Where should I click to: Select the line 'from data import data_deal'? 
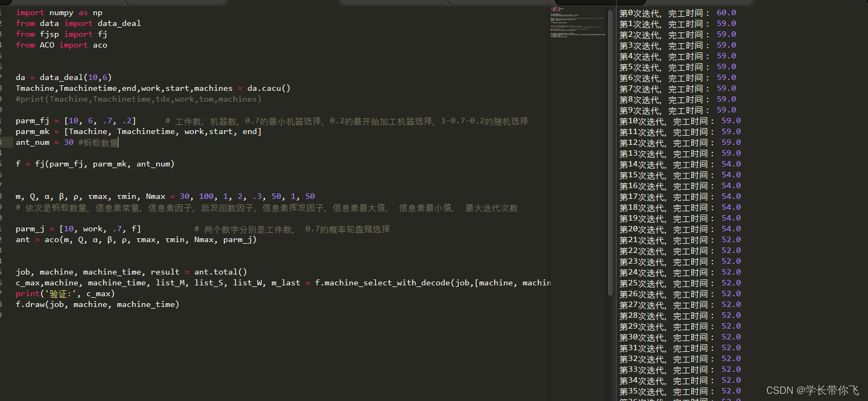(78, 23)
